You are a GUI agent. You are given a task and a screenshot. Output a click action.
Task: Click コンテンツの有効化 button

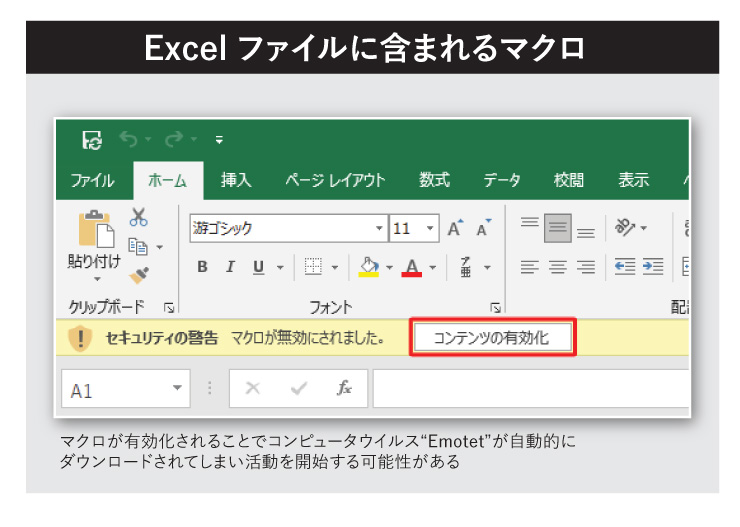492,338
